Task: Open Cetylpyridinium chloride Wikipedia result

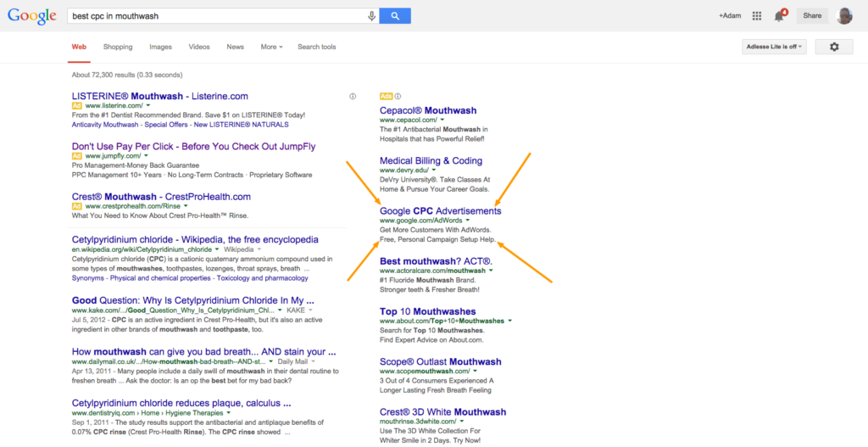Action: [x=196, y=240]
